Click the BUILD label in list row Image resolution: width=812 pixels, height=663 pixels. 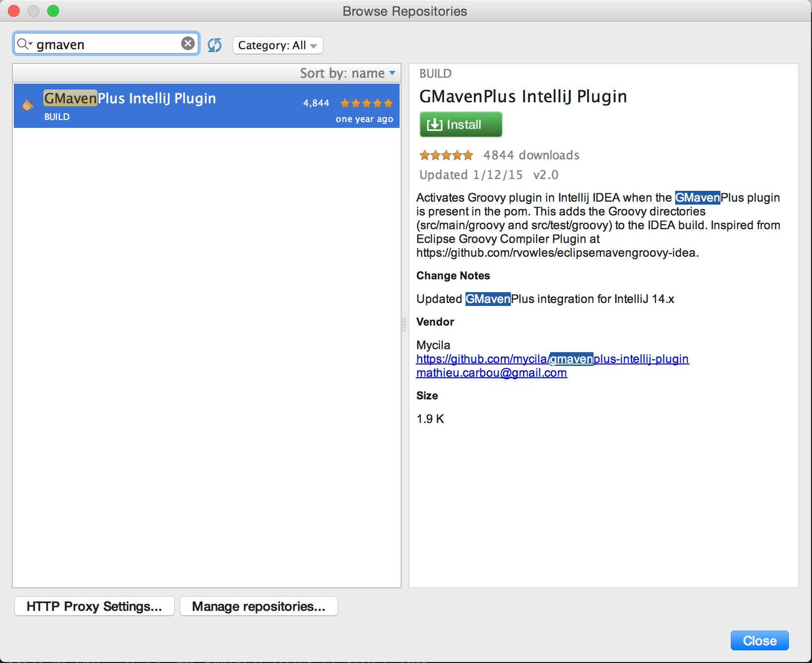(x=57, y=117)
